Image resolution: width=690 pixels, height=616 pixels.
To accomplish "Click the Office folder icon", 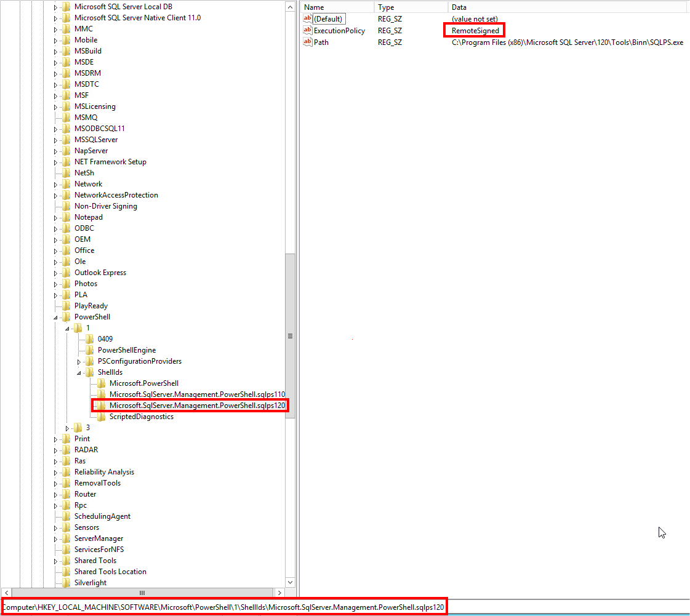I will tap(66, 250).
